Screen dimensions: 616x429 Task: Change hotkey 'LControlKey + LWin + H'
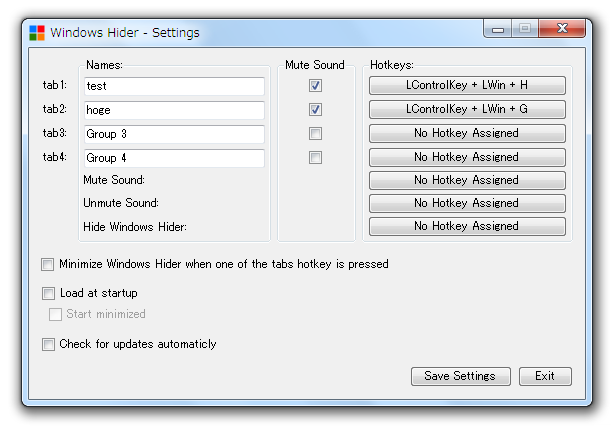467,85
